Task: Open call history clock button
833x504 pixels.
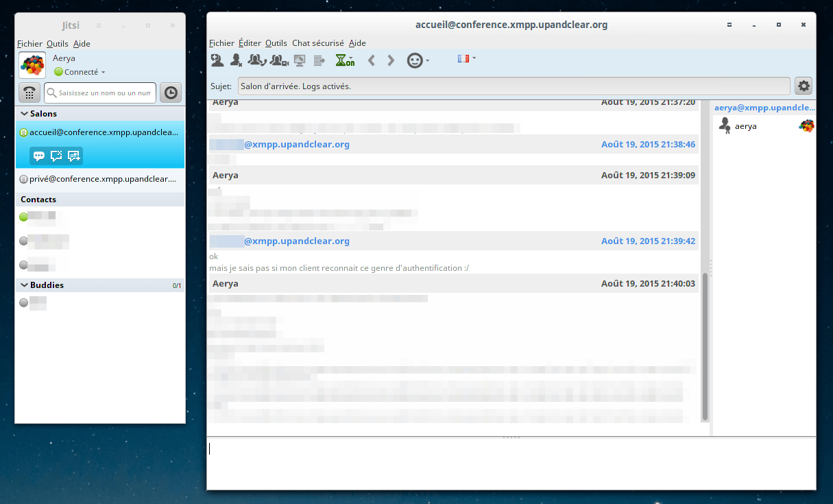Action: (171, 93)
